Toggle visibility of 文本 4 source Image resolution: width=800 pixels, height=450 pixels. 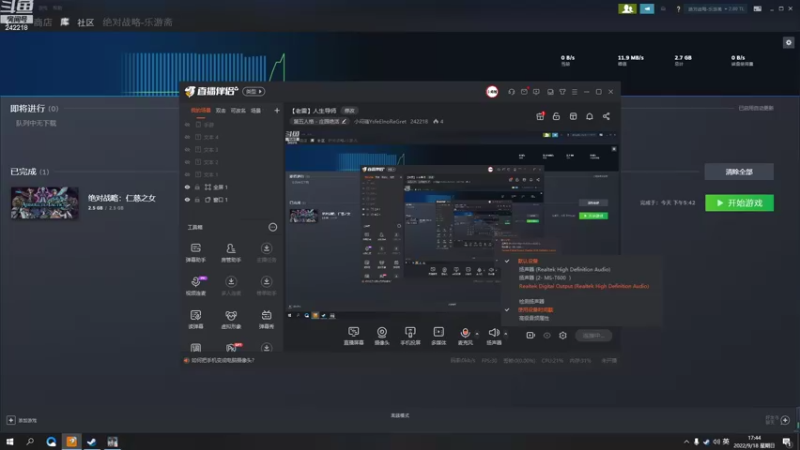187,137
